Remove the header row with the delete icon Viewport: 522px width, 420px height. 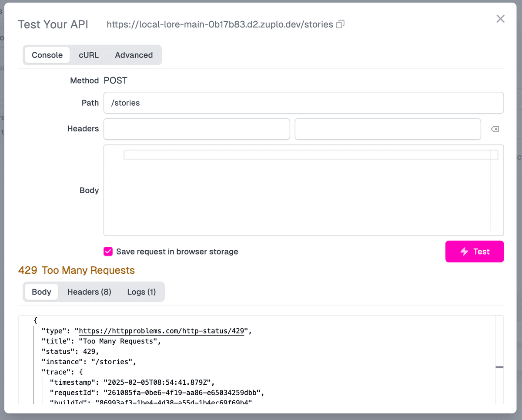pyautogui.click(x=495, y=129)
